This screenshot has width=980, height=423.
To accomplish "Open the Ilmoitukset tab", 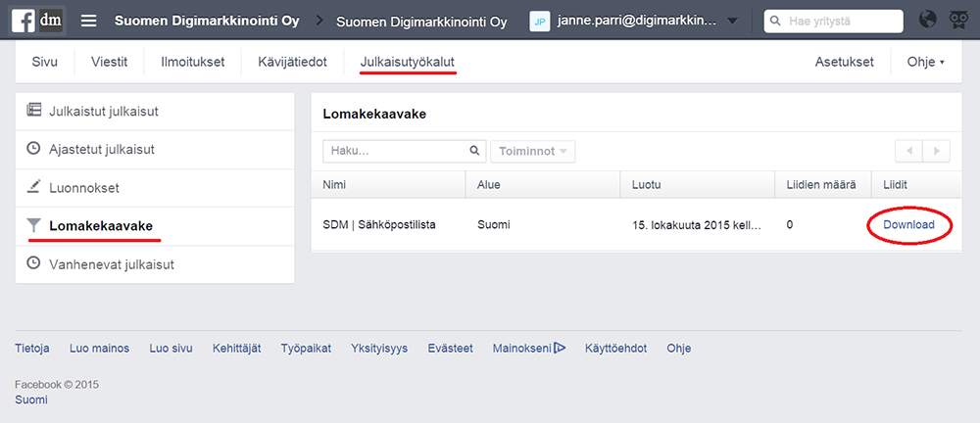I will click(x=192, y=62).
